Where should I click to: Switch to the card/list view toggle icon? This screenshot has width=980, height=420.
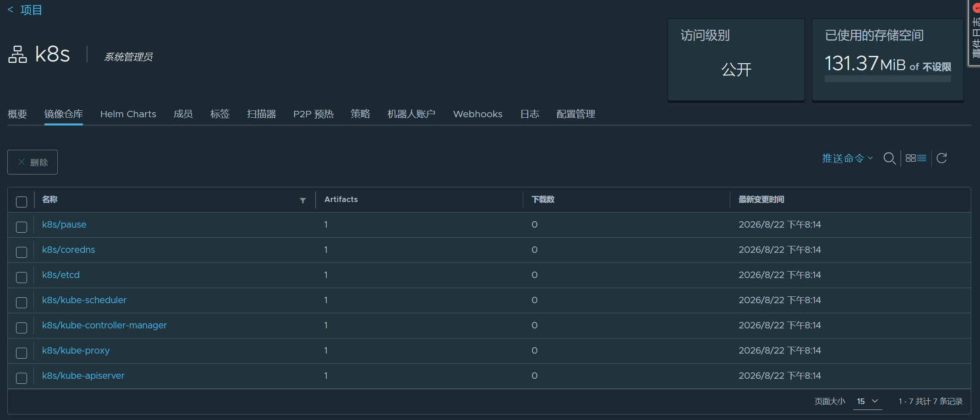pos(916,158)
